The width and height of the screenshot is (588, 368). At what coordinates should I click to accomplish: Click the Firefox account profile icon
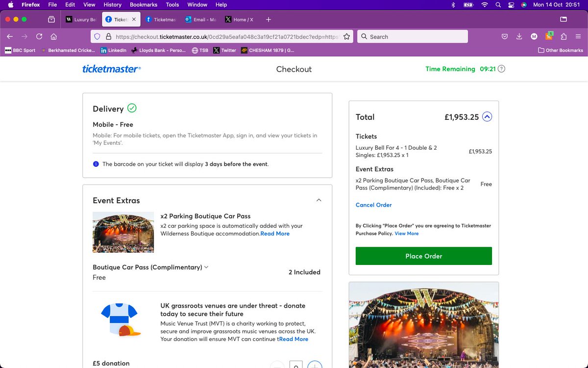534,36
